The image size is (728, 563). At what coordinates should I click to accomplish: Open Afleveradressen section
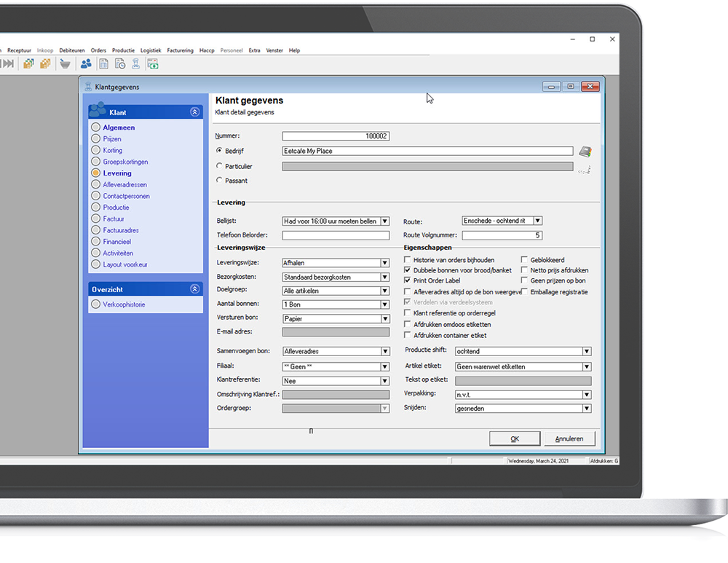[125, 184]
